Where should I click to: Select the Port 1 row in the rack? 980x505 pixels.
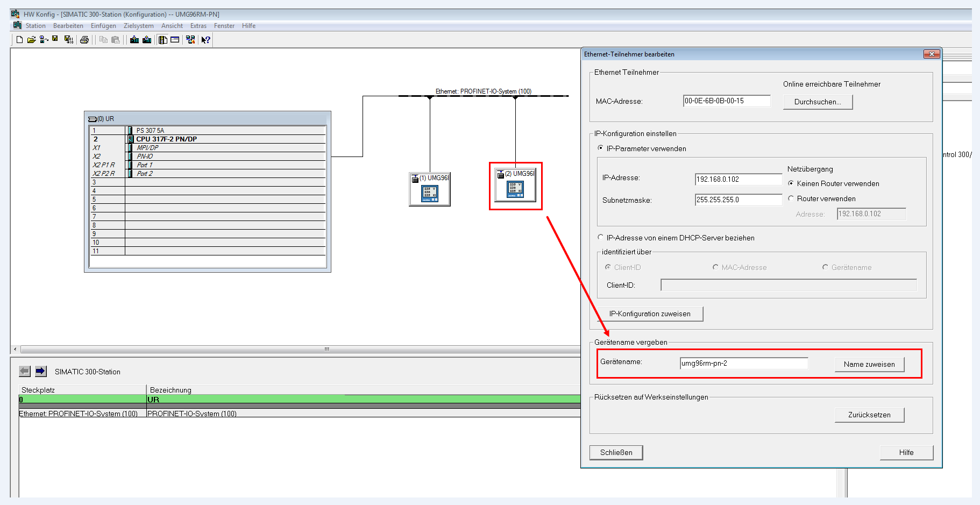[x=208, y=165]
